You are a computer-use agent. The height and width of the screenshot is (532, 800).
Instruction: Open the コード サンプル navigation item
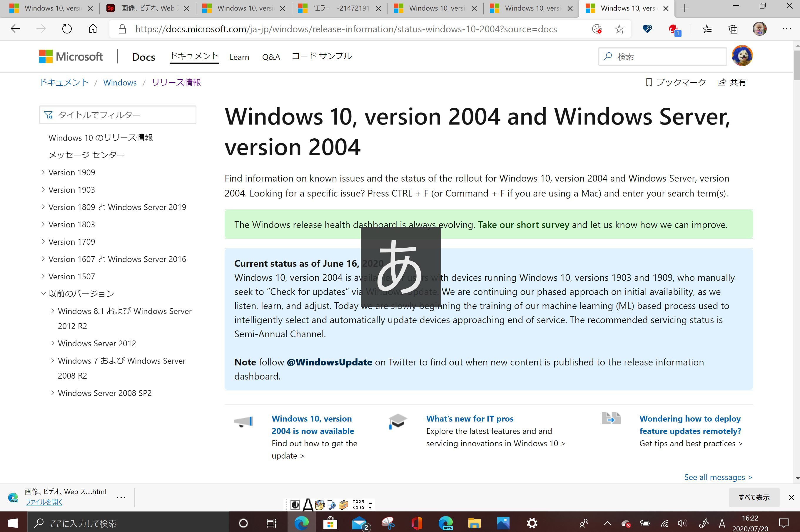[322, 56]
